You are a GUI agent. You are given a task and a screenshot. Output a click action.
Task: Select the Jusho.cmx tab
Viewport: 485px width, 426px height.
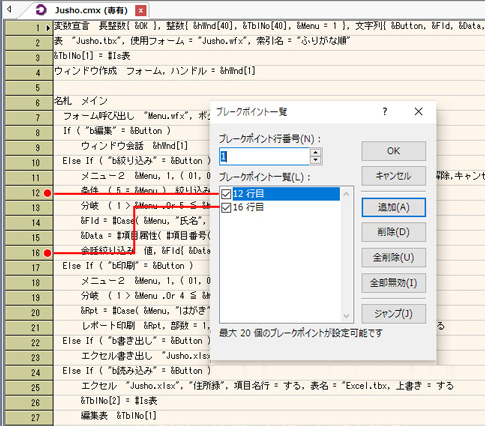91,10
